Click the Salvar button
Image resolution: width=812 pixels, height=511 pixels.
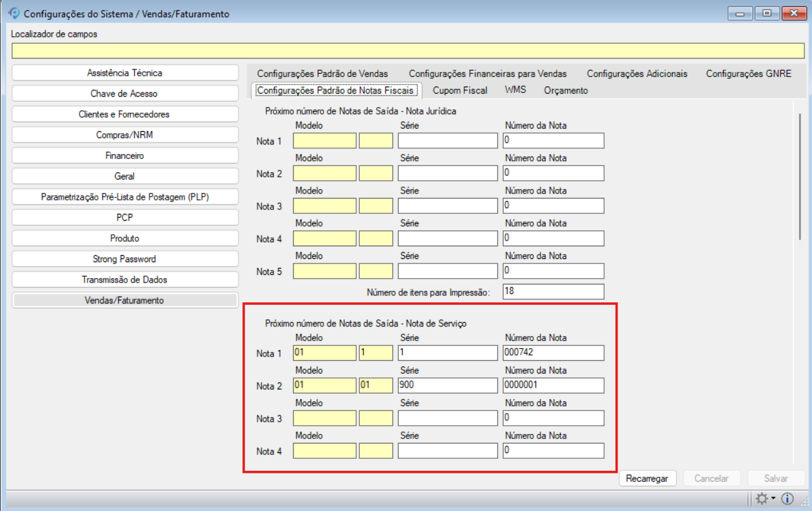click(x=776, y=478)
